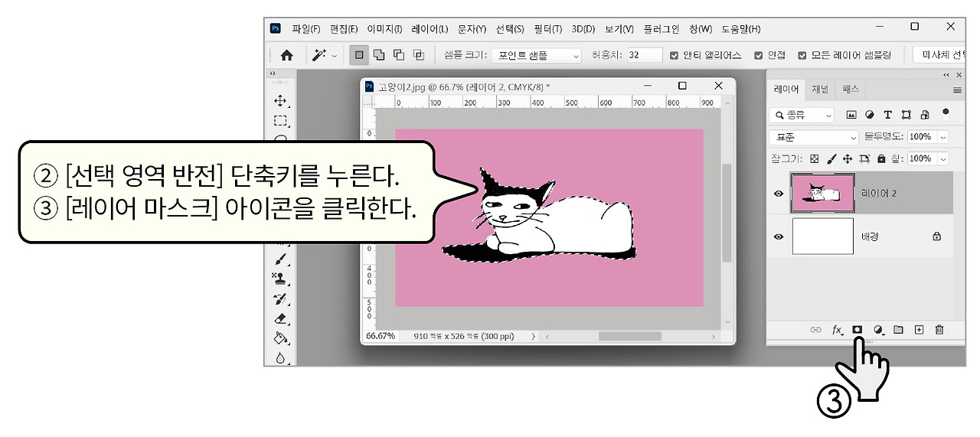Toggle lock all for layer

[880, 158]
